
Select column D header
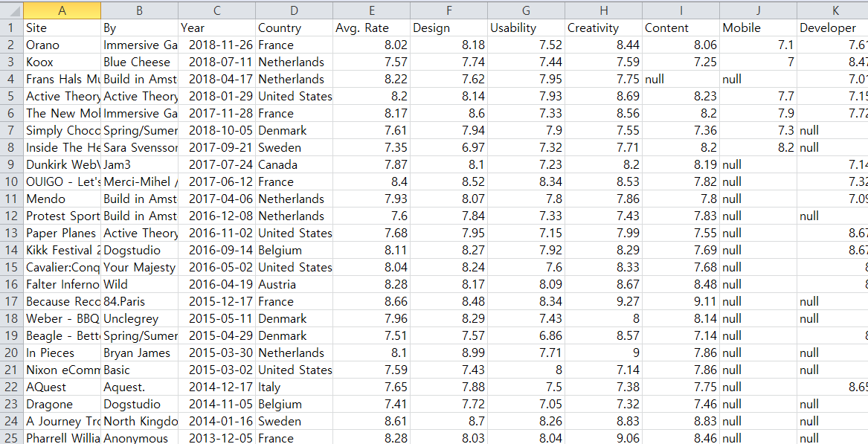(x=294, y=10)
